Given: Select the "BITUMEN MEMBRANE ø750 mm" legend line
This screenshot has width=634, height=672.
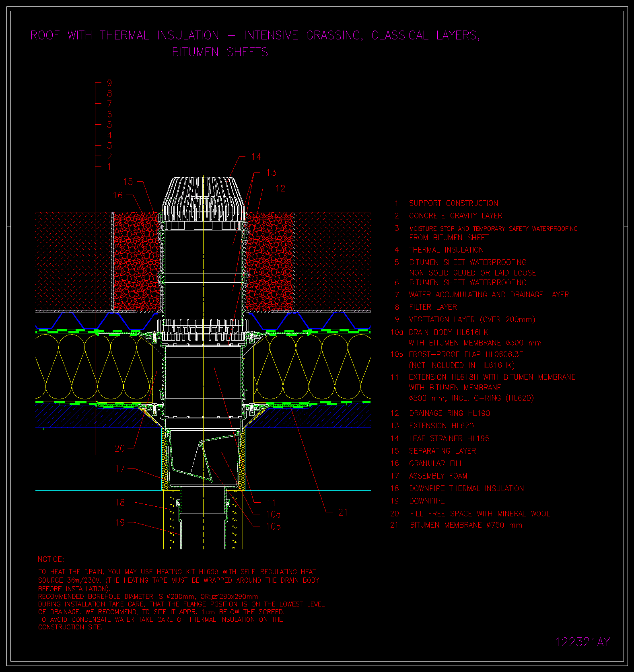Looking at the screenshot, I should (466, 525).
